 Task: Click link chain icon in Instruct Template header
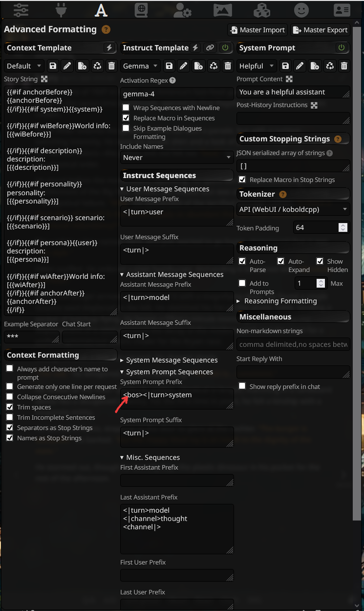pyautogui.click(x=210, y=48)
